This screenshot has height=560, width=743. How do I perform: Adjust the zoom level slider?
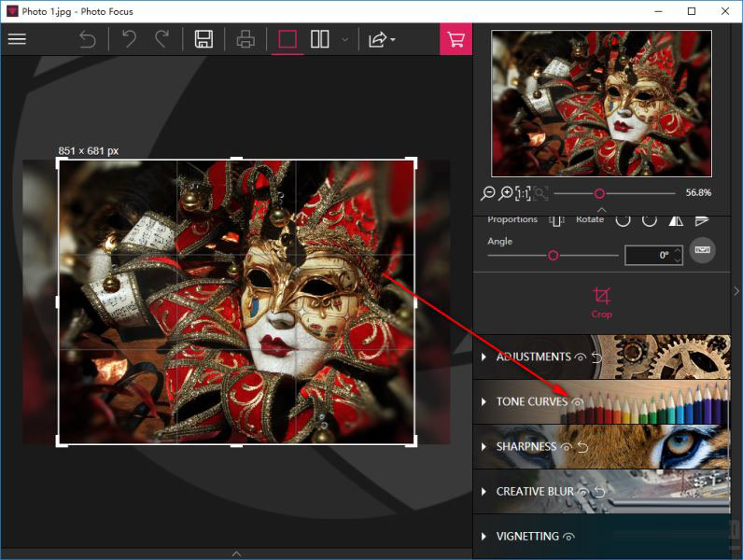point(599,193)
